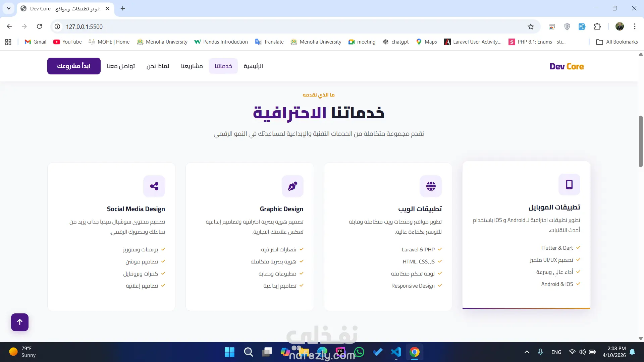Go to خدماتنا nav menu item
The height and width of the screenshot is (362, 644).
coord(223,66)
